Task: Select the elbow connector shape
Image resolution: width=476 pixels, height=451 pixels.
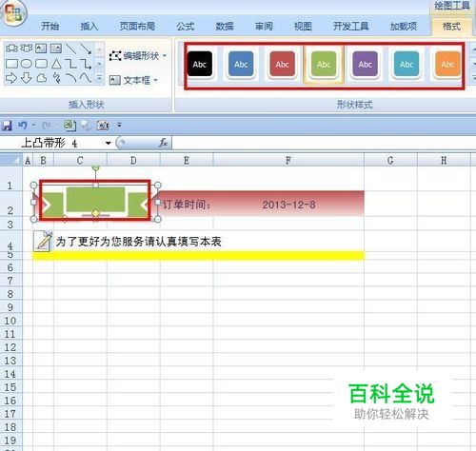Action: point(70,64)
